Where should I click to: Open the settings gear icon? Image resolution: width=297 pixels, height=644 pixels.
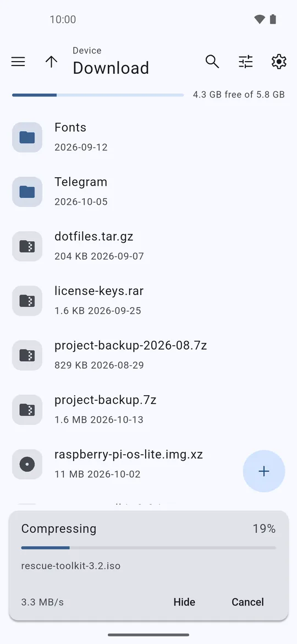click(x=279, y=62)
